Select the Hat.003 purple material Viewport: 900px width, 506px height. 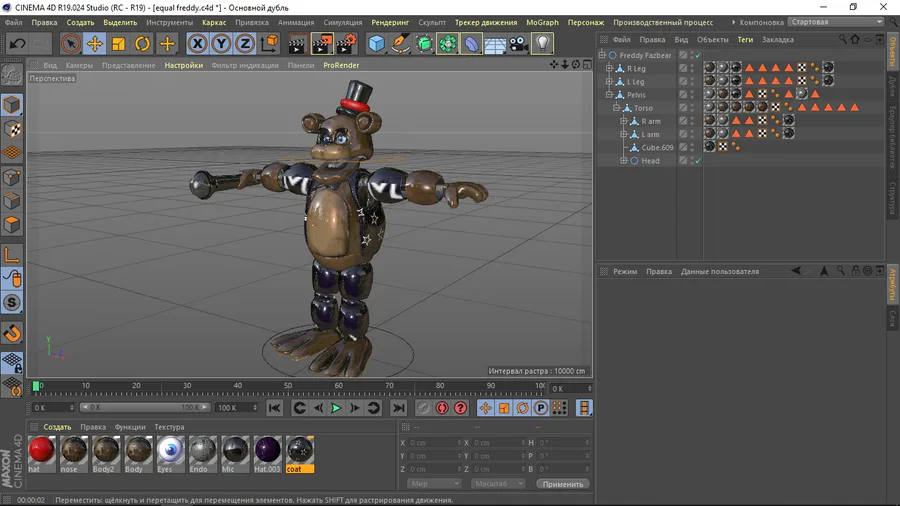pyautogui.click(x=267, y=450)
